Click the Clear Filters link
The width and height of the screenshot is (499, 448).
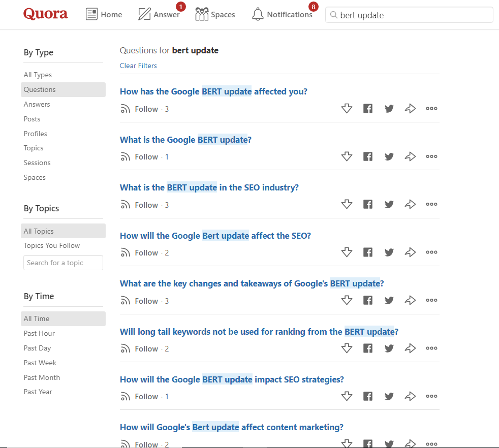(x=138, y=66)
